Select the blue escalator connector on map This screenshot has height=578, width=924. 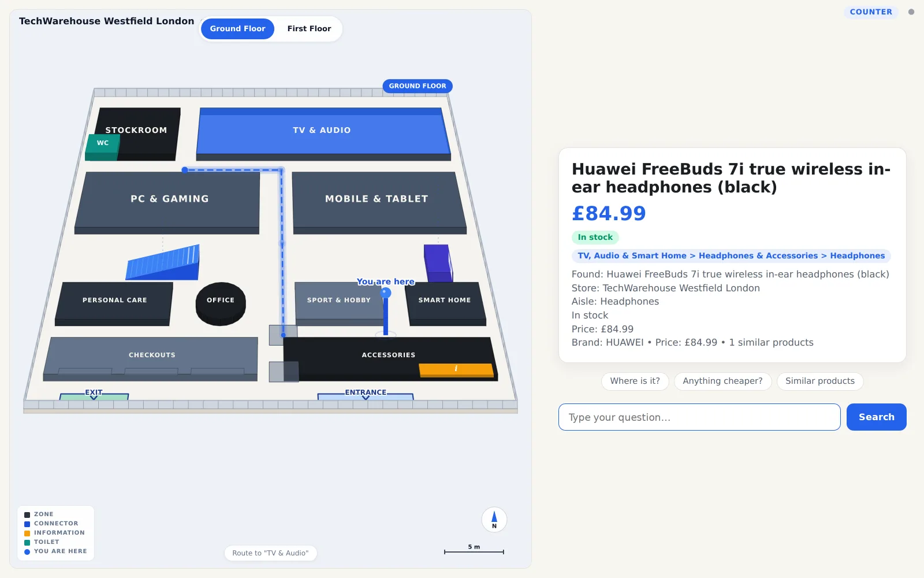coord(163,263)
